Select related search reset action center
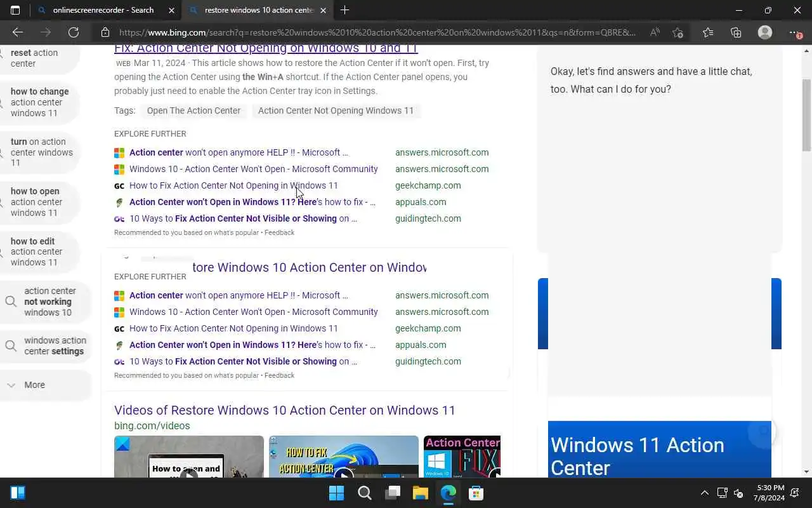The width and height of the screenshot is (812, 508). pyautogui.click(x=38, y=58)
